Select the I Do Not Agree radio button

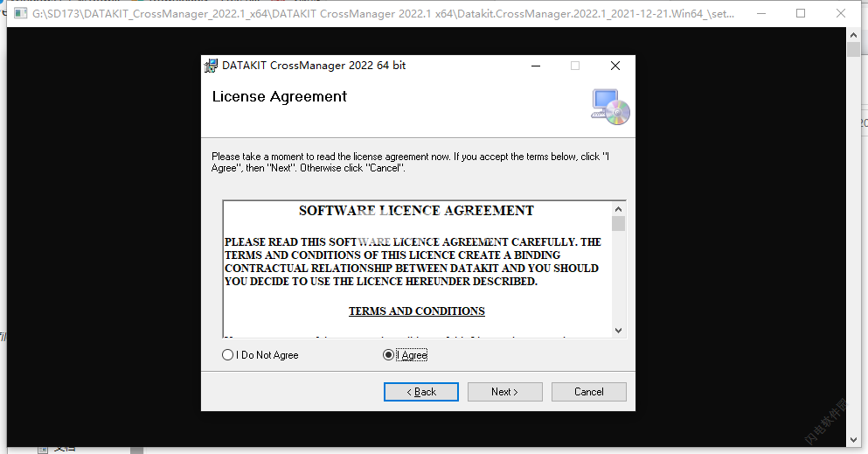pyautogui.click(x=260, y=355)
